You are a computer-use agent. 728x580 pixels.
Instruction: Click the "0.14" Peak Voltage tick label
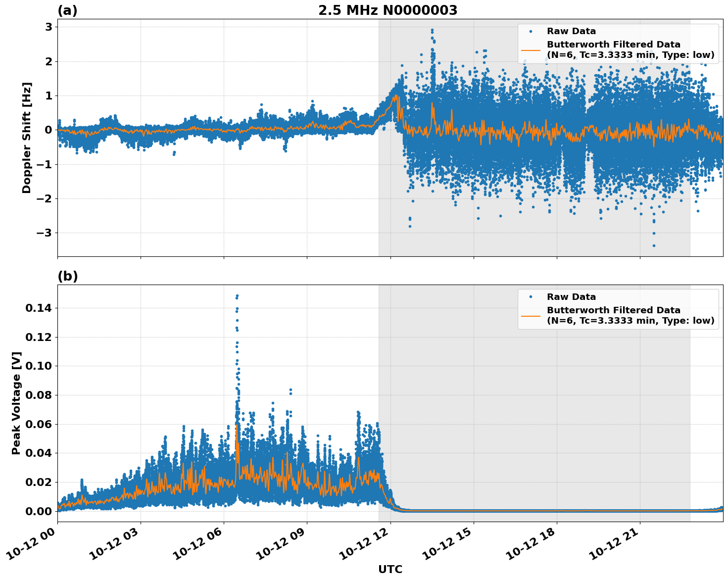39,308
